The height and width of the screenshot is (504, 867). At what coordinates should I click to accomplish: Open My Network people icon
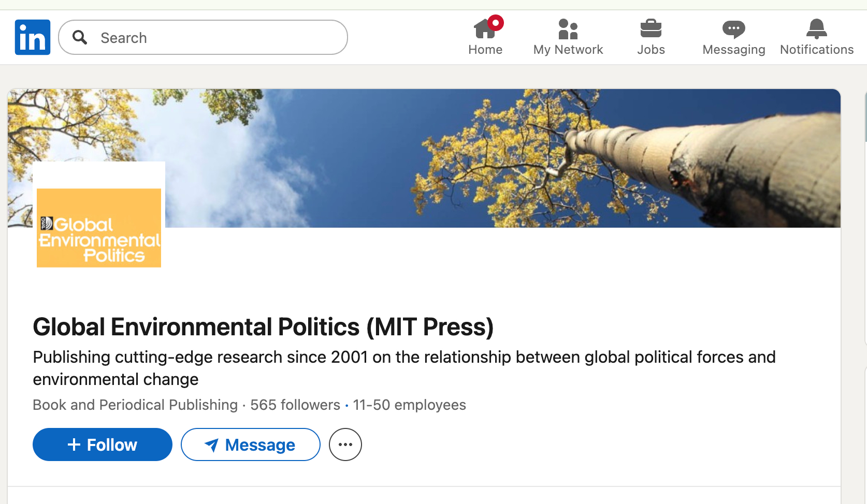(x=568, y=30)
